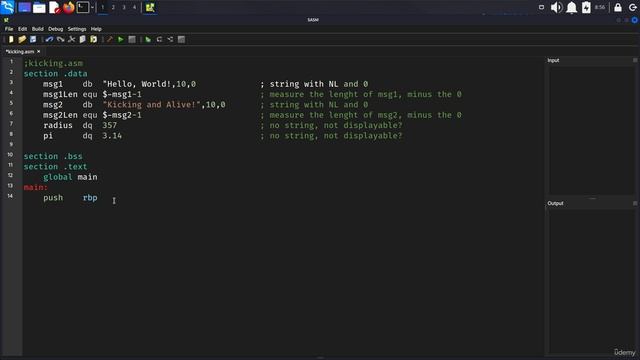Build the program with the hammer icon

(x=110, y=40)
